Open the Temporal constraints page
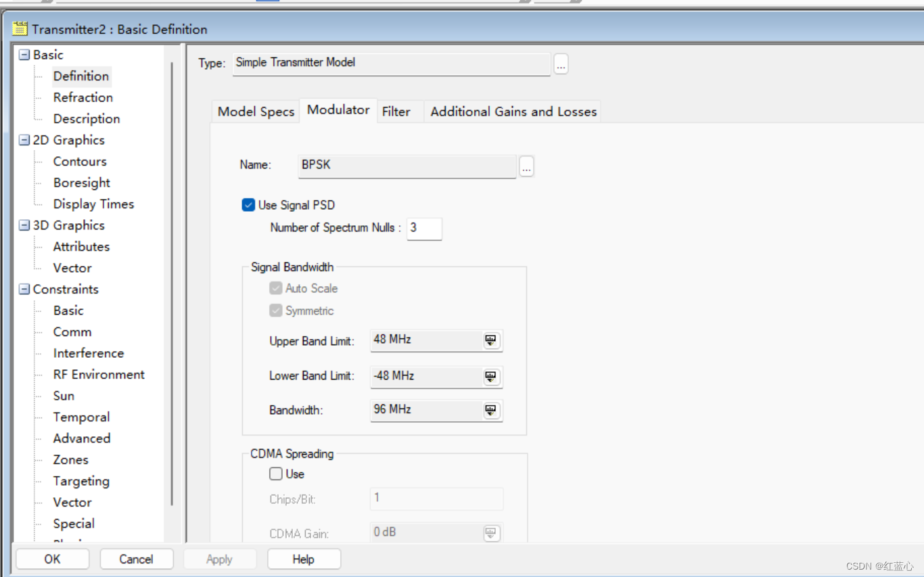The image size is (924, 577). 81,417
